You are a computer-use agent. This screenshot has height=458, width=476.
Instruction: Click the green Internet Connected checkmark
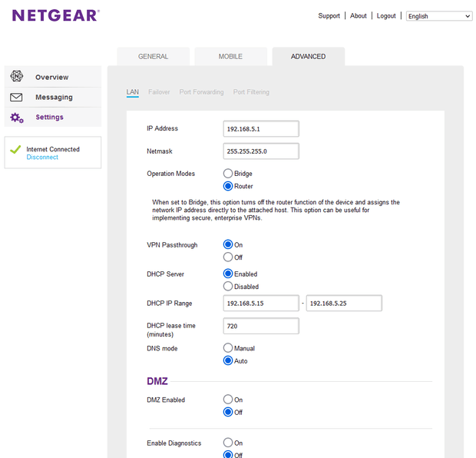[x=15, y=150]
